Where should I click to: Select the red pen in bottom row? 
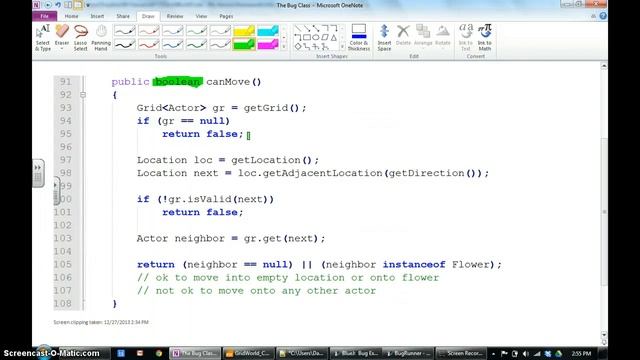pyautogui.click(x=149, y=44)
